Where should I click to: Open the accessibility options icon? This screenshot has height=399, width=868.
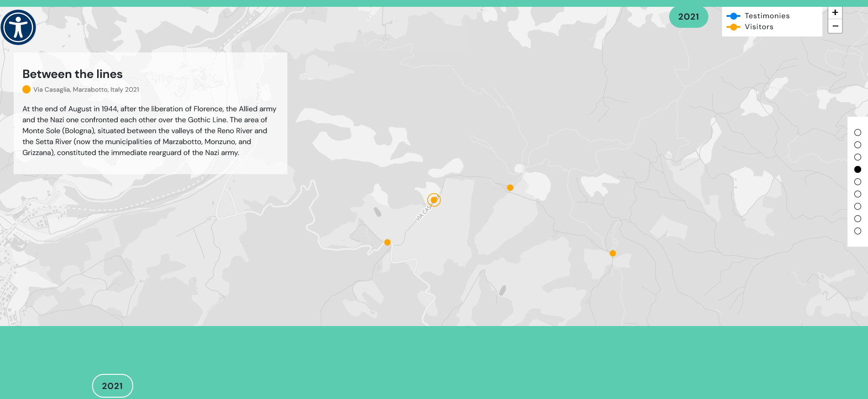[18, 27]
